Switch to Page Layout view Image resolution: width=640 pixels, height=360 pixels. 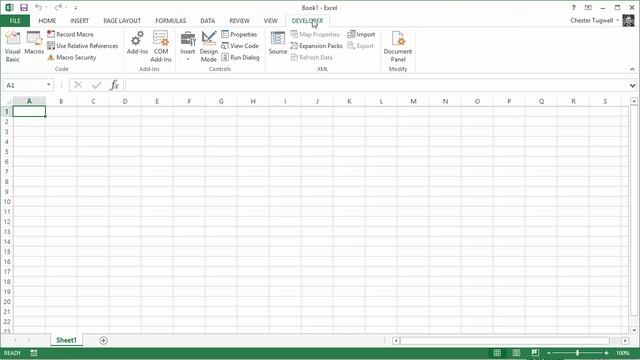(516, 353)
